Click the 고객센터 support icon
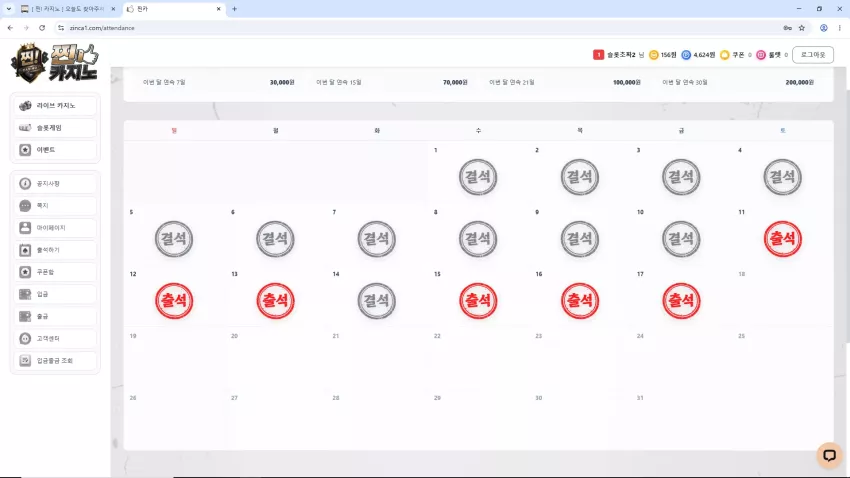This screenshot has height=478, width=850. coord(25,338)
